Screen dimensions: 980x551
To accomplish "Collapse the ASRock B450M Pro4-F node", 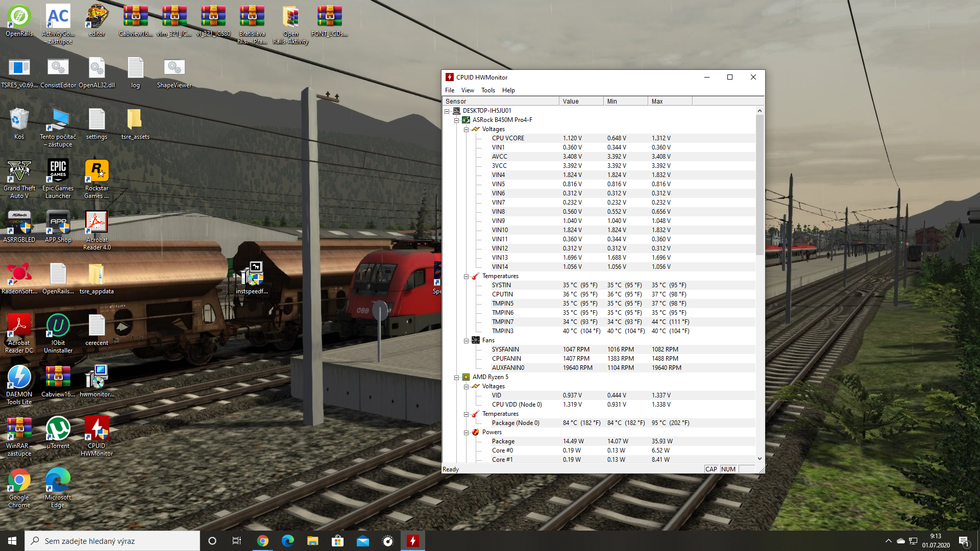I will click(x=457, y=120).
